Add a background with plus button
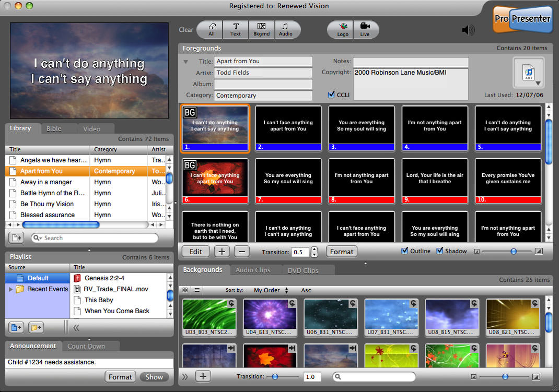Viewport: 559px width, 392px height. 203,376
